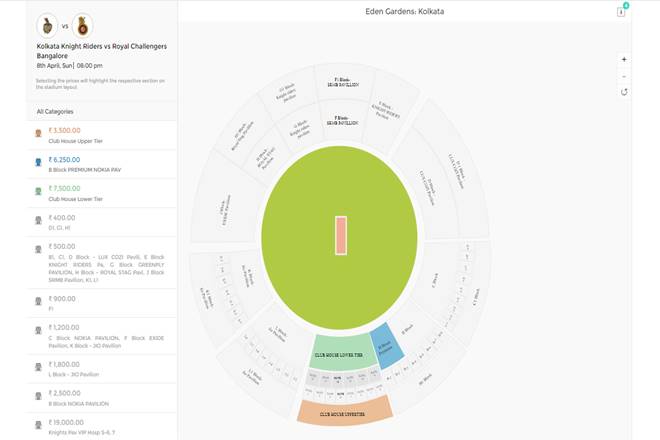Select the ₹3,500 Club House Upper Tier category
The width and height of the screenshot is (660, 440).
coord(102,135)
